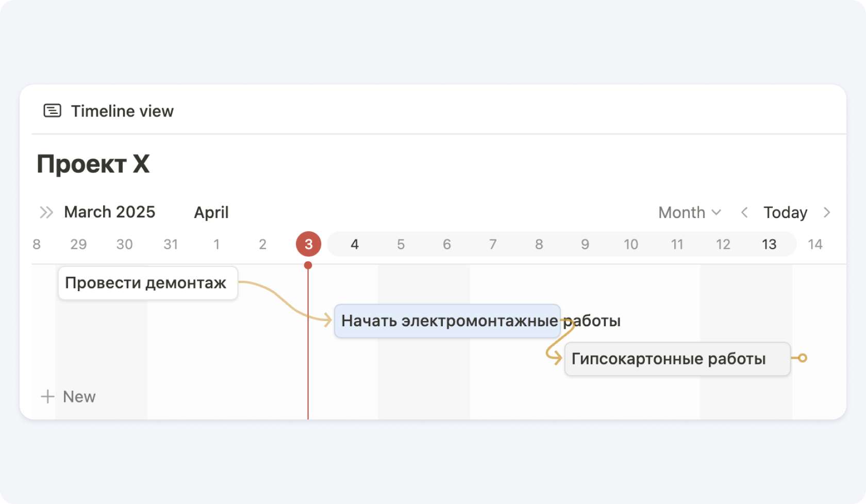Click arrow pointing into Начать электромонтажные task
Screen dimensions: 866x504
pyautogui.click(x=326, y=321)
